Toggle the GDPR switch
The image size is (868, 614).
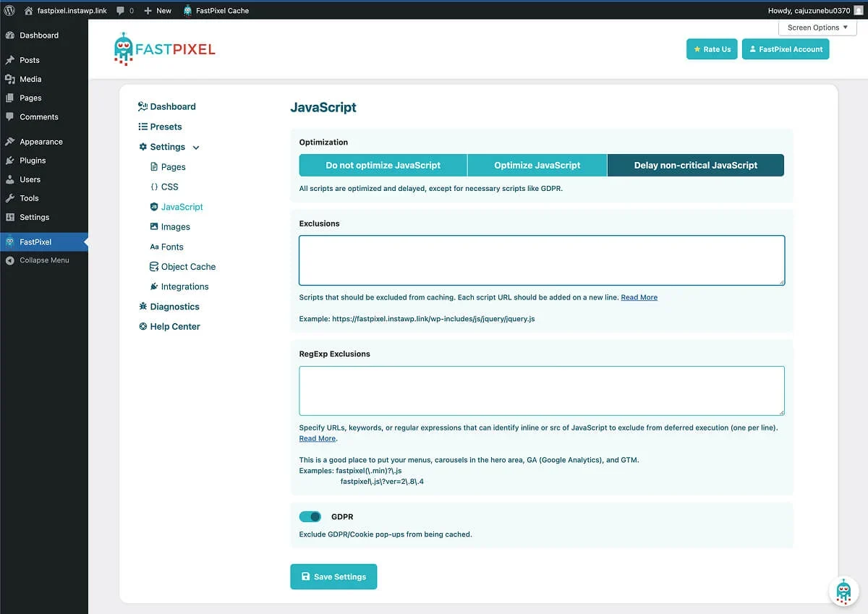tap(310, 517)
